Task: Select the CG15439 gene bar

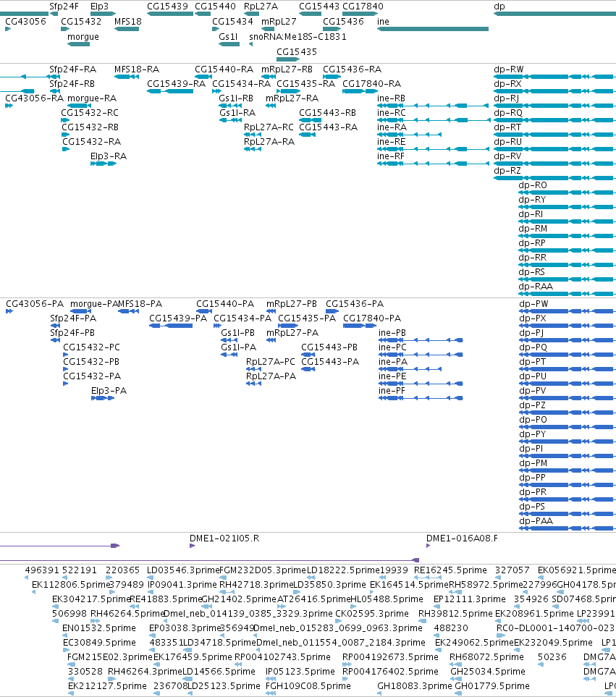Action: [x=170, y=14]
